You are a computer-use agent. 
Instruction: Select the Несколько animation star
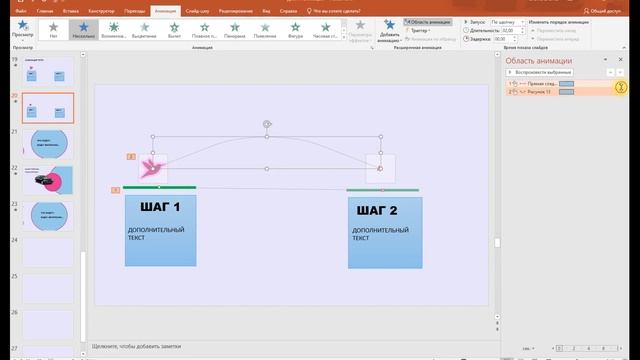coord(83,30)
